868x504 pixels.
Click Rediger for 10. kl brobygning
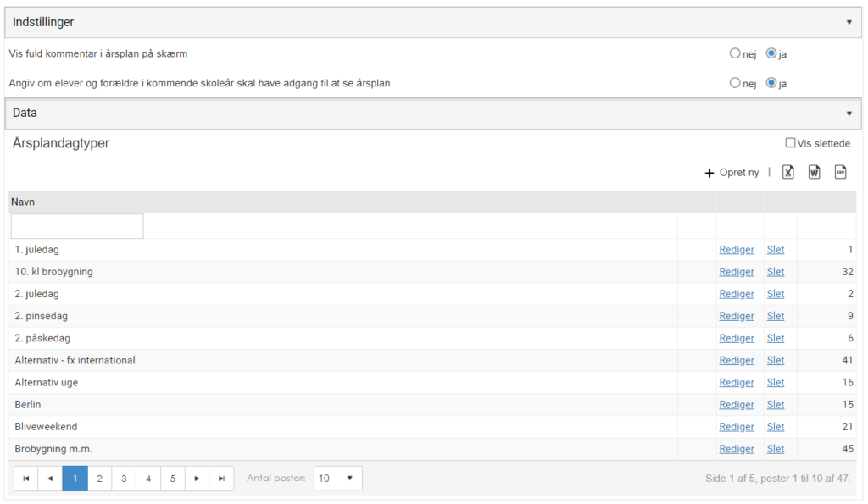click(x=737, y=272)
